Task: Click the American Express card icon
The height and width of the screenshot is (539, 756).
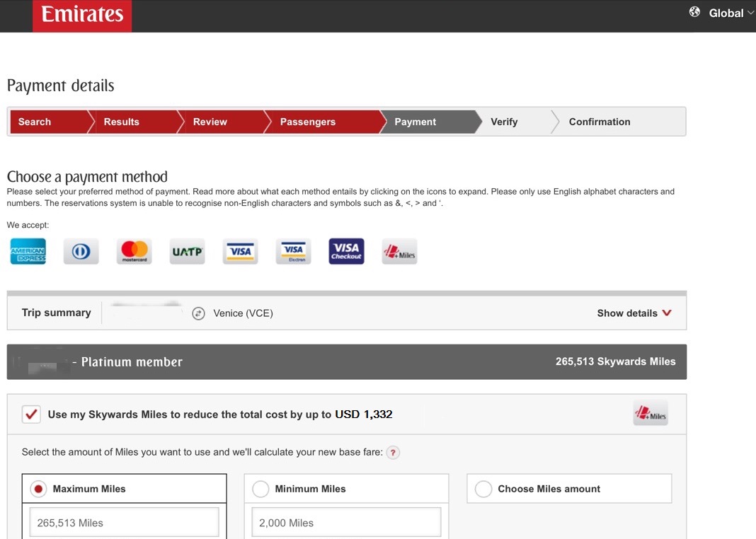Action: pos(28,251)
